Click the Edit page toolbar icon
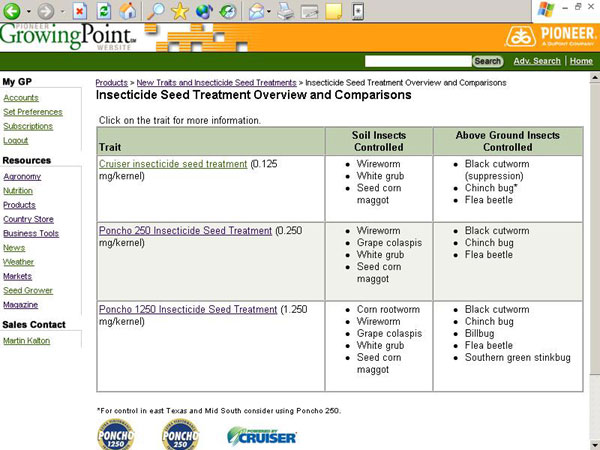Screen dimensions: 600x450 (x=310, y=11)
